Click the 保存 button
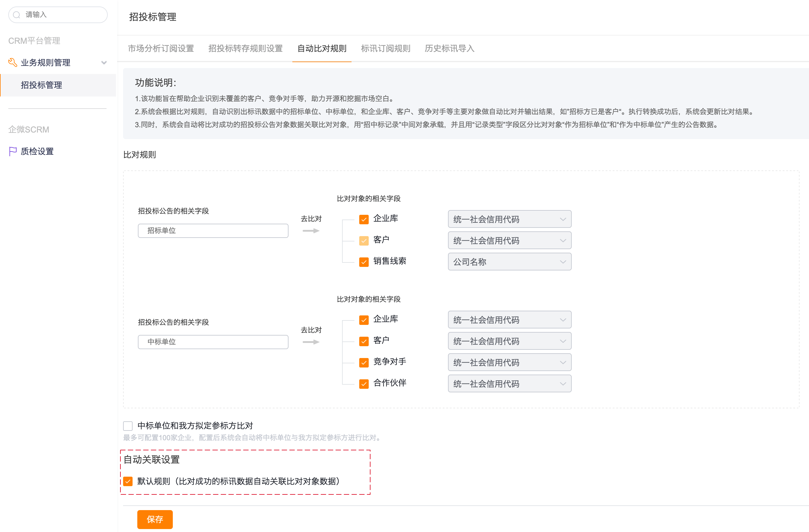 coord(155,519)
